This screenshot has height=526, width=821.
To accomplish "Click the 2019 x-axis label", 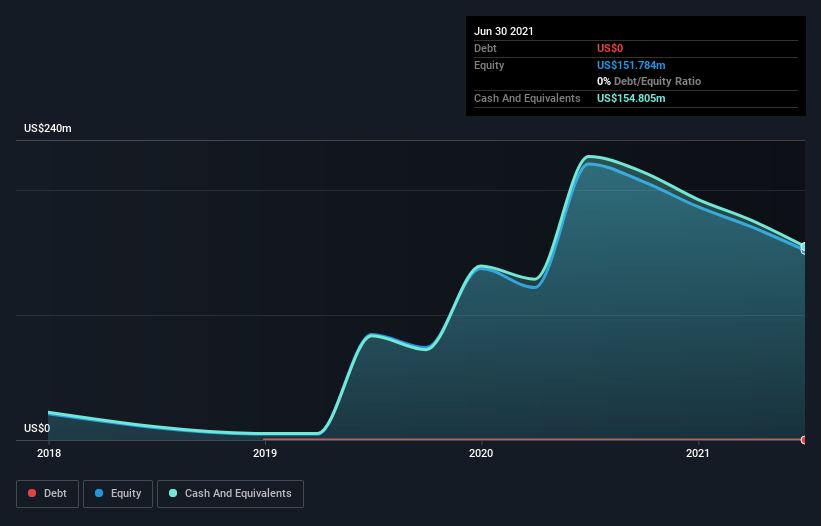I will coord(265,453).
